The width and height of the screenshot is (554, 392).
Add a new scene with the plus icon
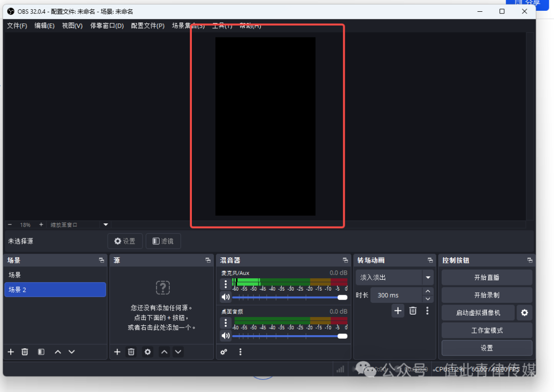(x=11, y=352)
